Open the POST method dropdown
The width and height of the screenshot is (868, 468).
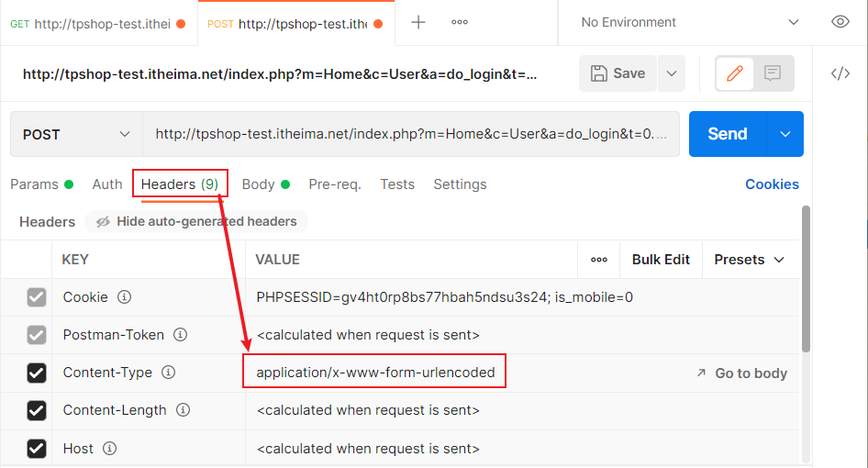tap(77, 134)
